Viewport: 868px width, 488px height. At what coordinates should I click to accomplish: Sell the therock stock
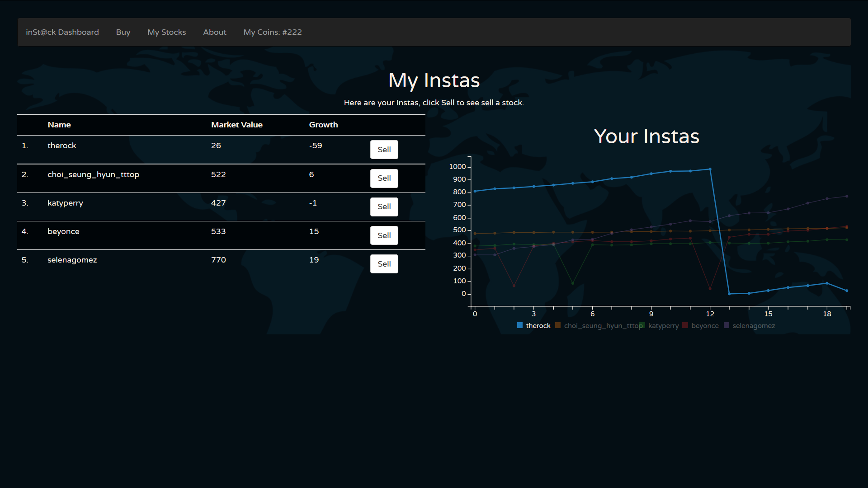(384, 150)
